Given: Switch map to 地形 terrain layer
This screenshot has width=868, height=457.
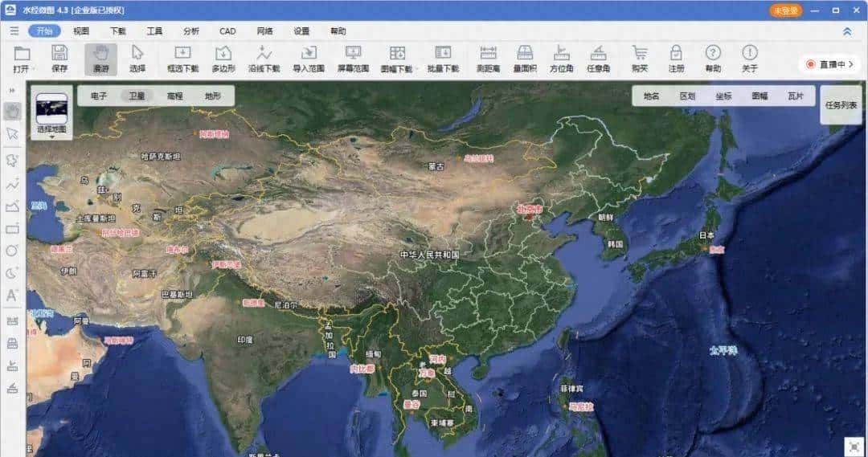Looking at the screenshot, I should point(213,96).
